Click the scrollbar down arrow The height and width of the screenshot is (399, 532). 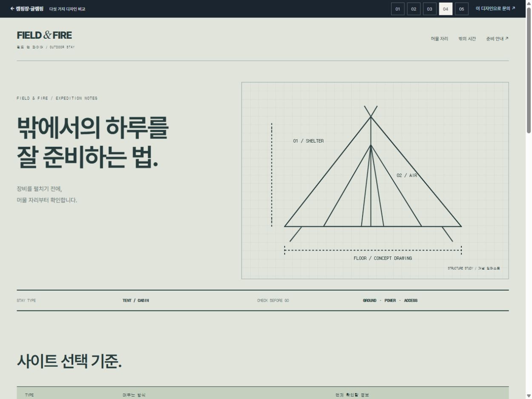click(529, 396)
